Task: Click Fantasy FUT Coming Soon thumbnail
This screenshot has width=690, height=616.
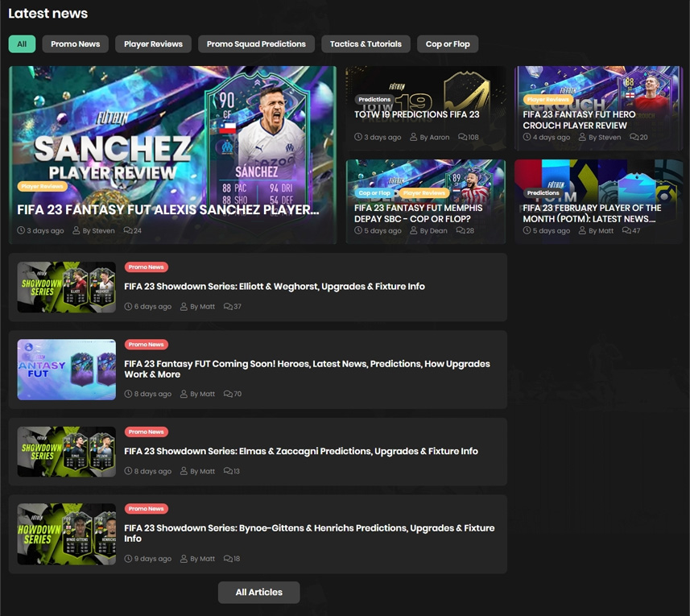Action: pyautogui.click(x=67, y=370)
